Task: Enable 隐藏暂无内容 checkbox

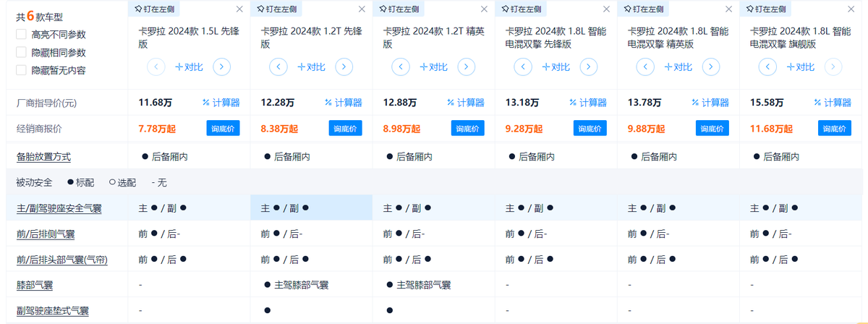Action: coord(21,70)
